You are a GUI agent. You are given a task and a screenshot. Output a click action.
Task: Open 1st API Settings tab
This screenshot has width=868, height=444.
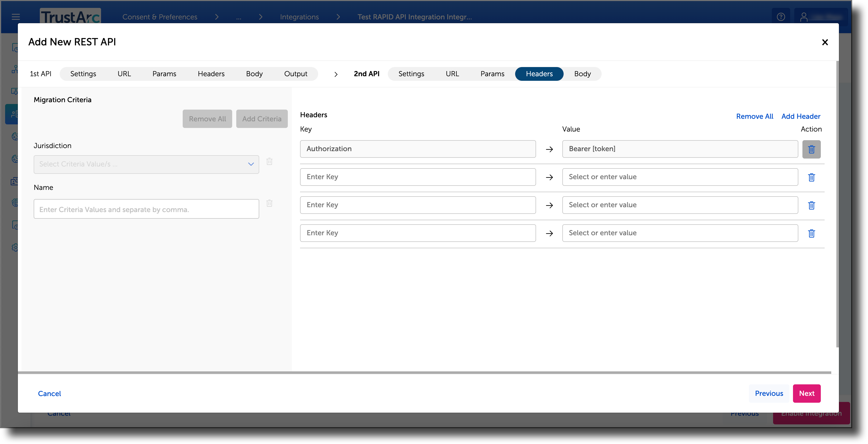click(x=83, y=74)
